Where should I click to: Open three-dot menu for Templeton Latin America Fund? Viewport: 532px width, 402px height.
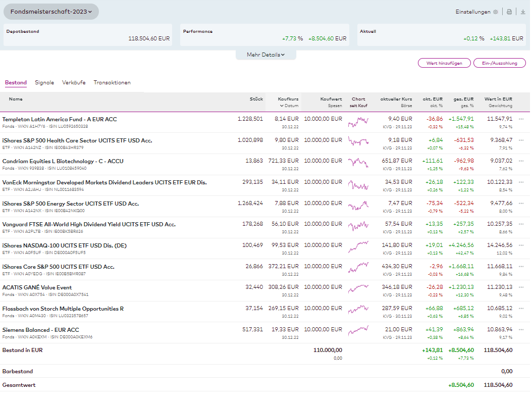point(521,119)
